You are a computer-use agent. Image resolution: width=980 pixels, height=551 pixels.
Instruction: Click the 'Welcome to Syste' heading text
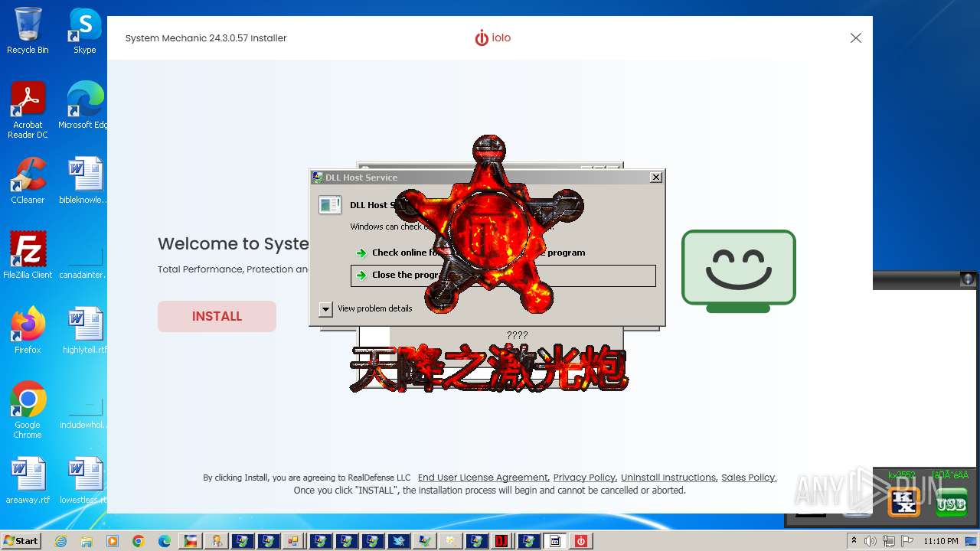point(234,244)
